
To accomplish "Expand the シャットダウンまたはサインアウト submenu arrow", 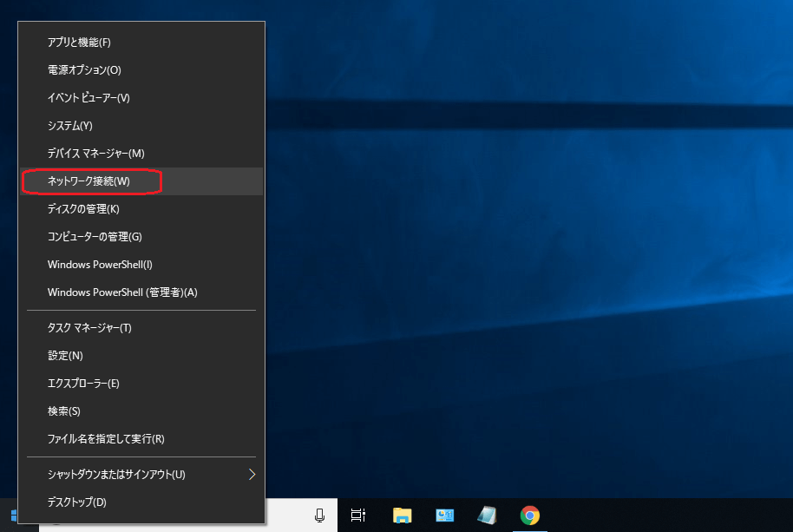I will click(252, 474).
